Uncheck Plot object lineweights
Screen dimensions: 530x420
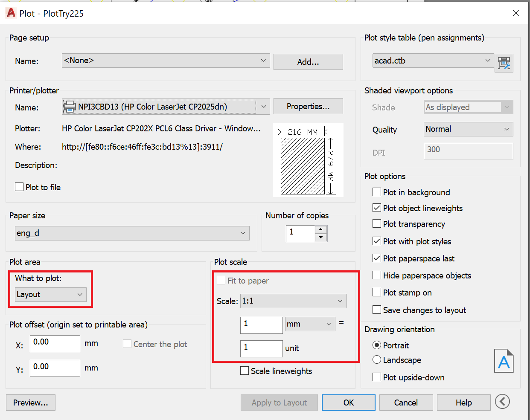tap(377, 208)
